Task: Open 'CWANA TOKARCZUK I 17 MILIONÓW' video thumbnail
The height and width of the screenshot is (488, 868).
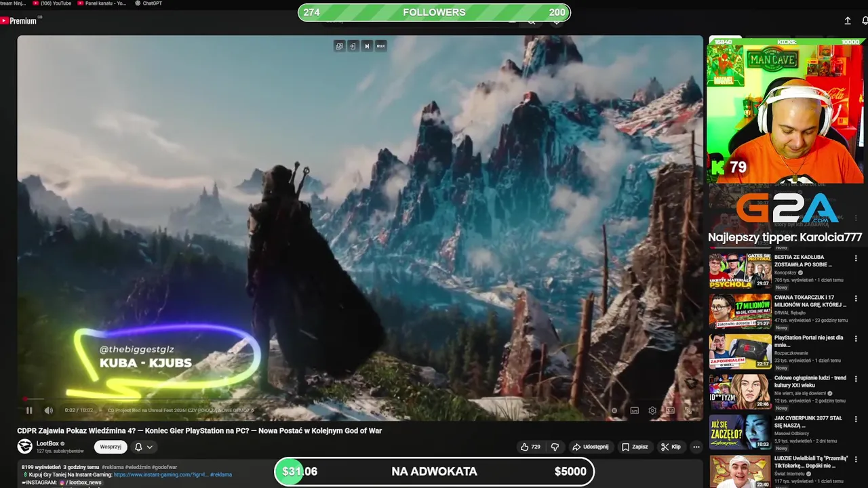Action: click(x=741, y=310)
